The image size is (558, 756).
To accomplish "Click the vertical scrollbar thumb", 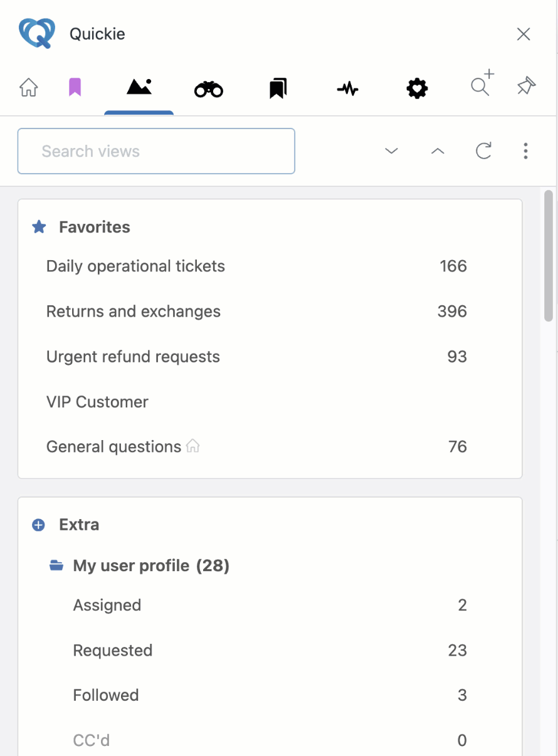I will coord(549,256).
